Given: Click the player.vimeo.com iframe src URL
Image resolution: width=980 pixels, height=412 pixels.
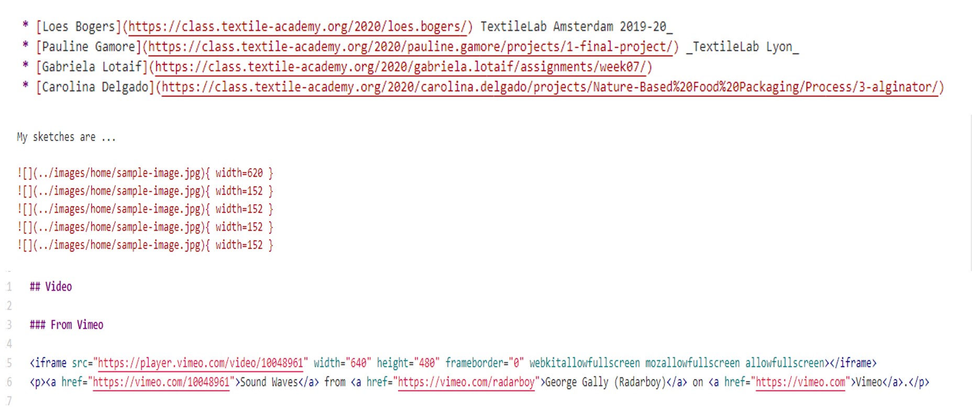Looking at the screenshot, I should tap(201, 363).
